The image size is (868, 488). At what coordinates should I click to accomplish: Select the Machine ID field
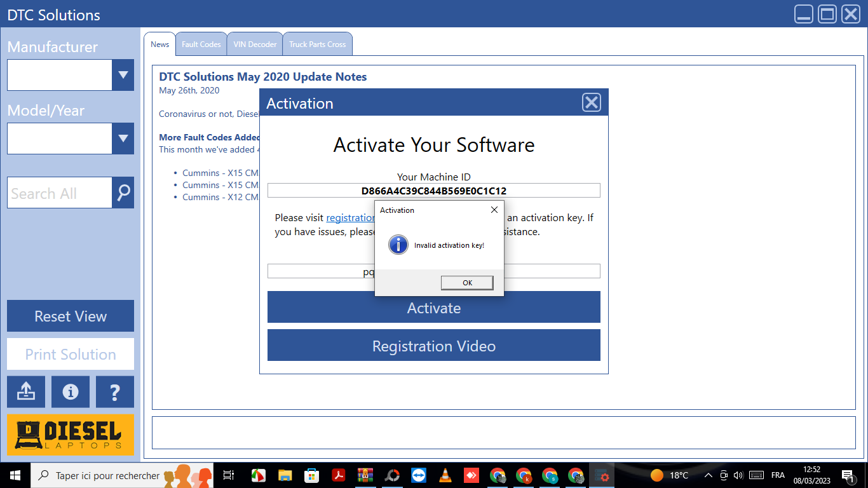pos(434,191)
